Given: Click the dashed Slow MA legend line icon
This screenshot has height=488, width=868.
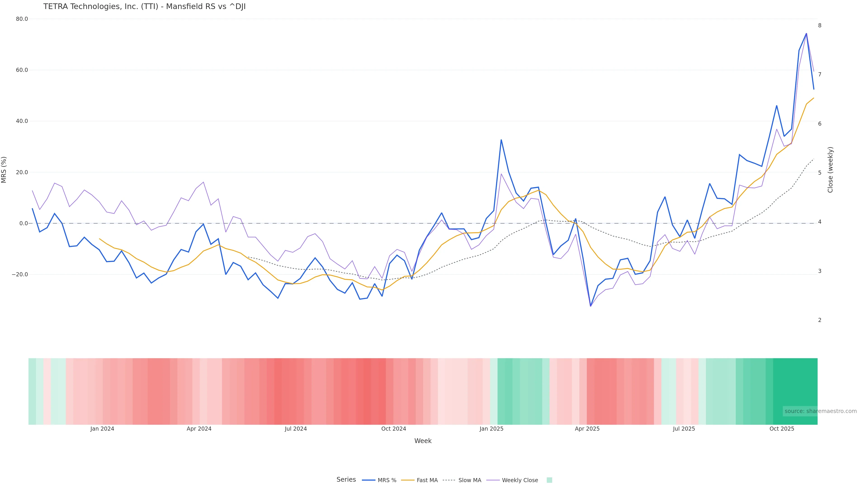Looking at the screenshot, I should [449, 480].
